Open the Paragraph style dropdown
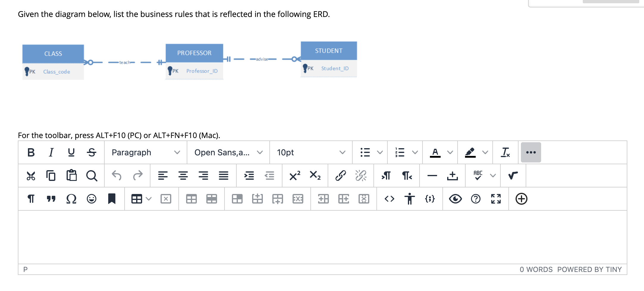This screenshot has height=291, width=644. (x=145, y=152)
